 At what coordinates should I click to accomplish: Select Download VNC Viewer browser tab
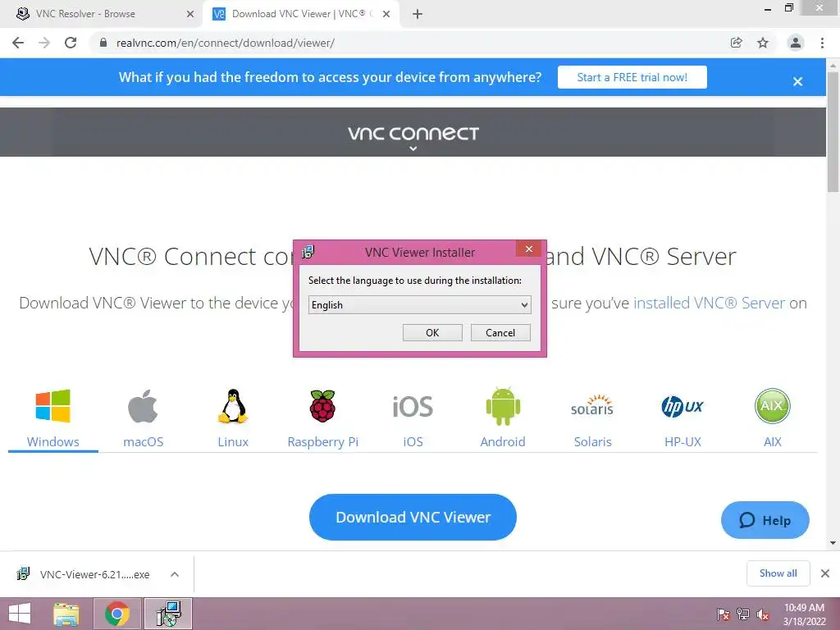click(299, 14)
